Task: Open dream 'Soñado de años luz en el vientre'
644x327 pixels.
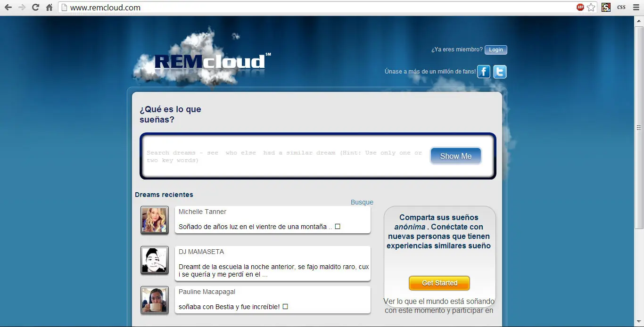Action: click(259, 227)
